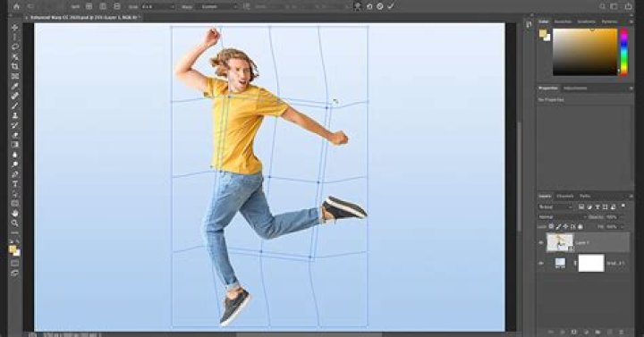Toggle Lock transparent pixels
Viewport: 644px width, 337px height.
[x=551, y=226]
